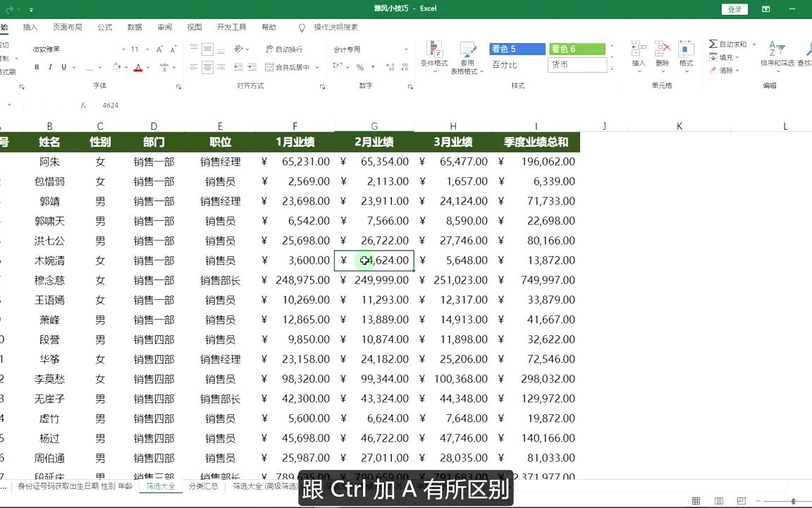The image size is (812, 508).
Task: Click the 登录 sign-in button
Action: [734, 9]
